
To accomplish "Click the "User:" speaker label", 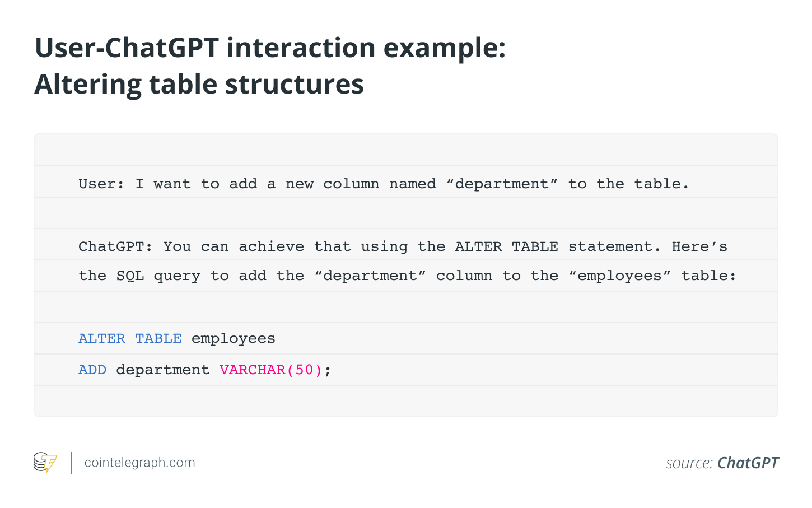I will [x=101, y=184].
